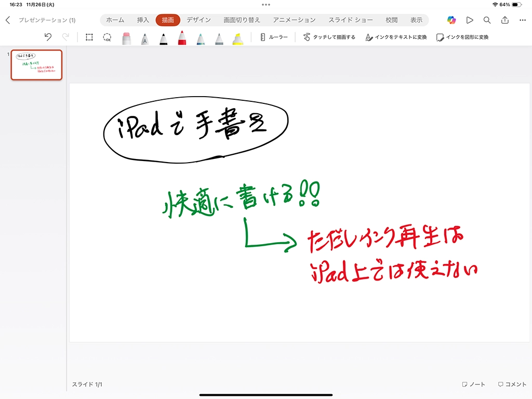Screen dimensions: 532x399
Task: Undo the last ink stroke
Action: pyautogui.click(x=48, y=37)
